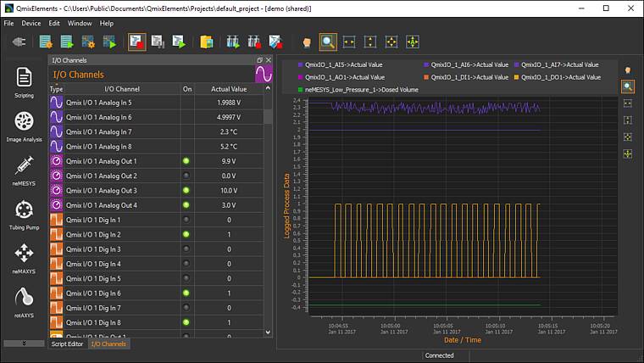644x363 pixels.
Task: Click the channel list scroll up arrow
Action: click(x=269, y=88)
